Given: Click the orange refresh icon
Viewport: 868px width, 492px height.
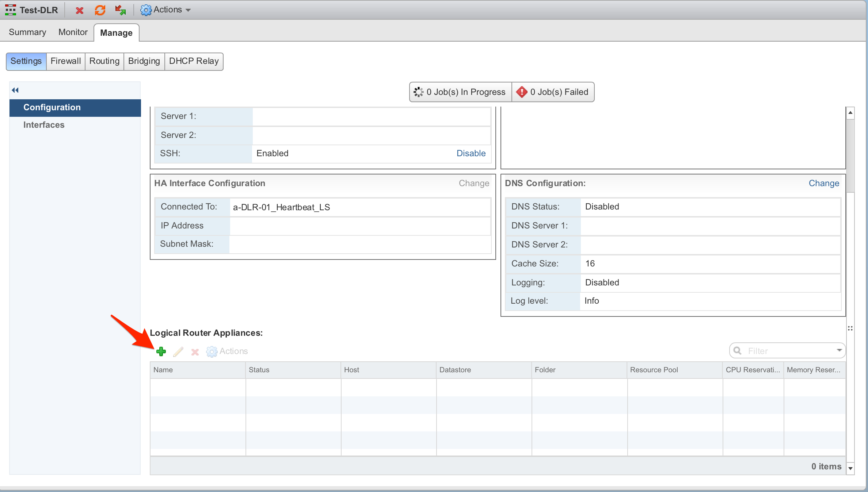Looking at the screenshot, I should pos(100,10).
